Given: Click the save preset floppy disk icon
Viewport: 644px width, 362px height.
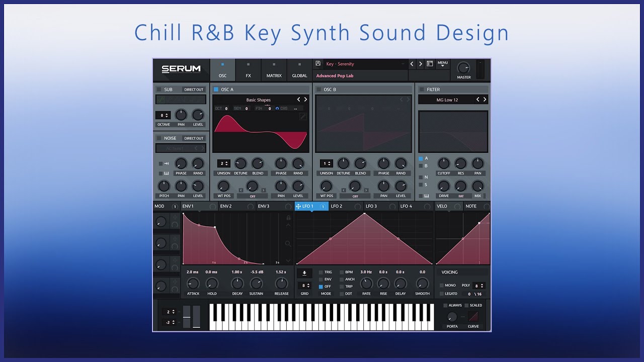Looking at the screenshot, I should pos(318,64).
